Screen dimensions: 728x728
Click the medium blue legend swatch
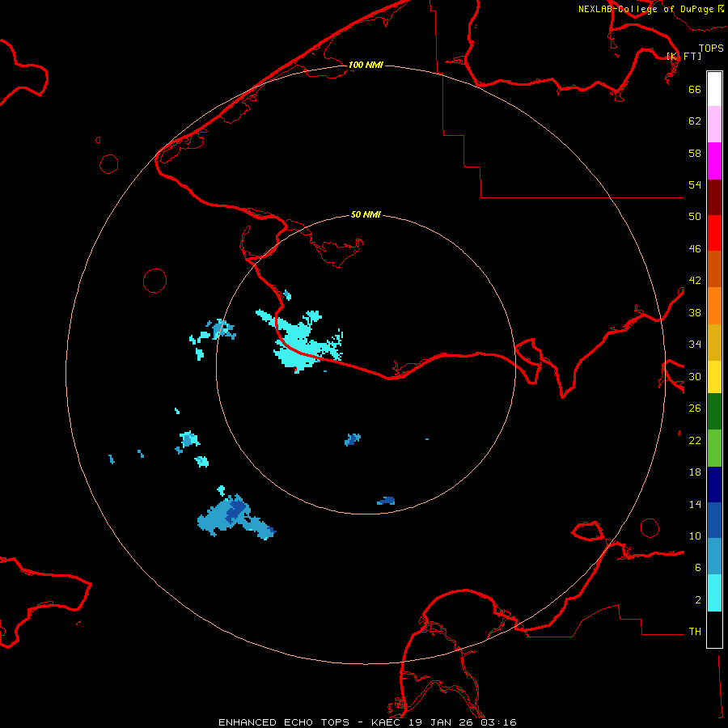pos(714,520)
